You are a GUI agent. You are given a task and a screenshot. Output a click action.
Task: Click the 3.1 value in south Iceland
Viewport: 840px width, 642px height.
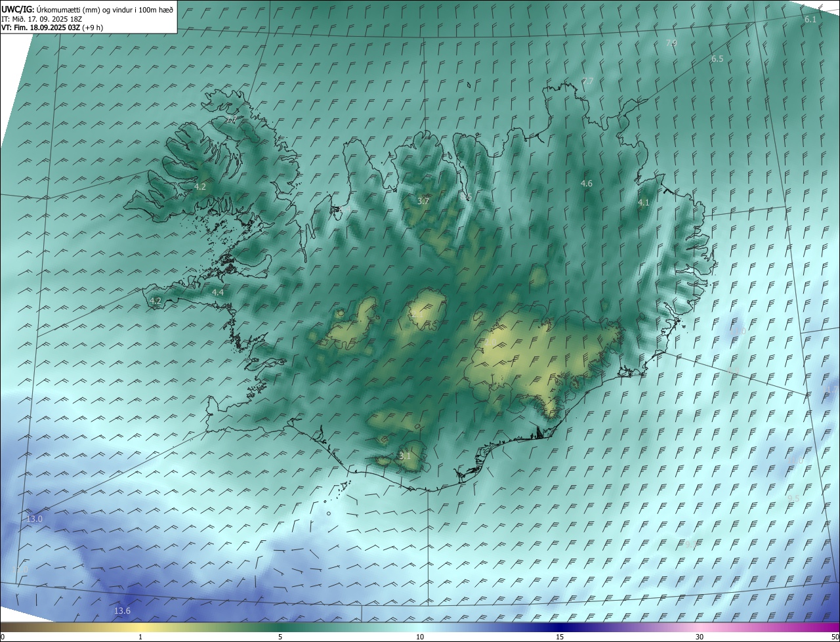(405, 456)
